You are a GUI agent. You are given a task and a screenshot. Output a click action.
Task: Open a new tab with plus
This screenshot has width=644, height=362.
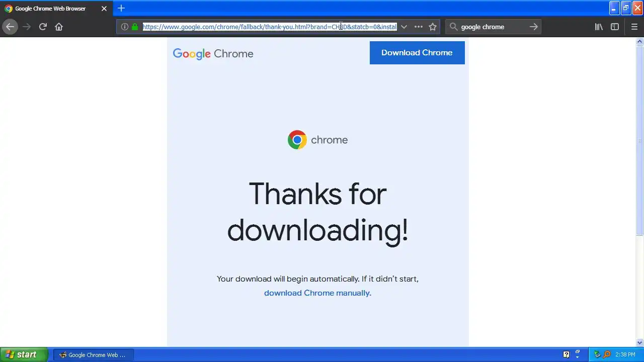121,8
